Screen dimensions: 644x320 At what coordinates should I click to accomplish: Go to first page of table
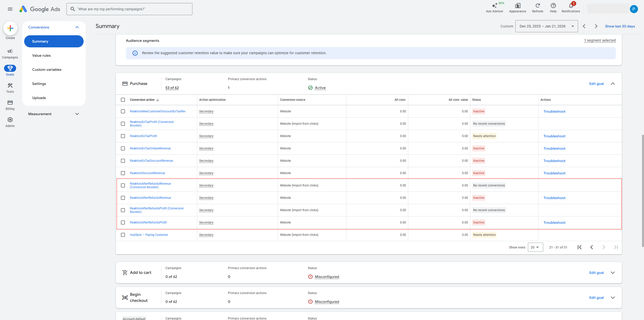tap(580, 247)
